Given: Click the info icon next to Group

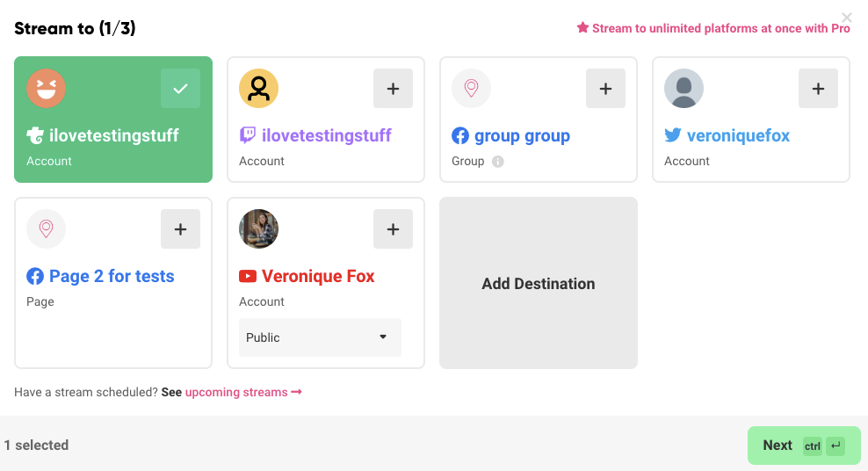Looking at the screenshot, I should 497,162.
